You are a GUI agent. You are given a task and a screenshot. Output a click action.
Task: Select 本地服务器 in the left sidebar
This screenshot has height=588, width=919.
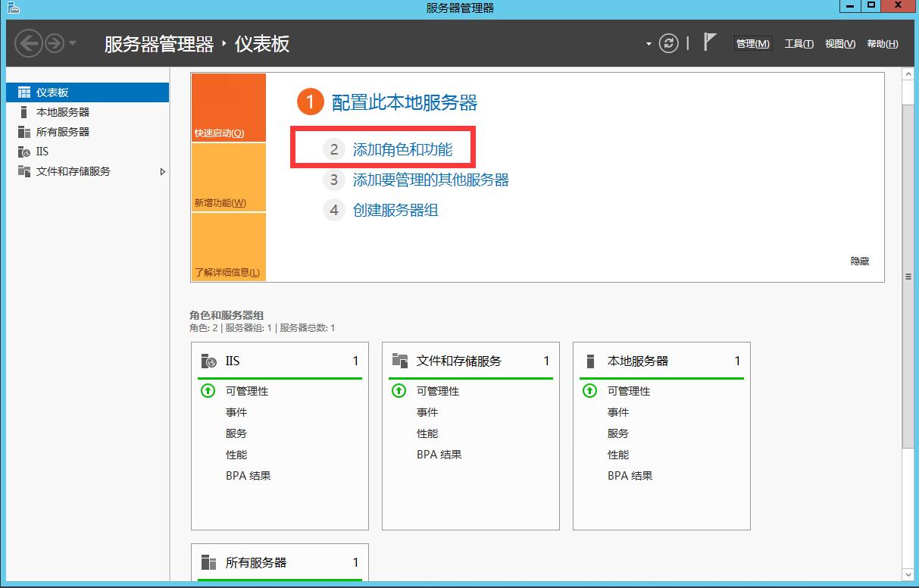point(63,112)
